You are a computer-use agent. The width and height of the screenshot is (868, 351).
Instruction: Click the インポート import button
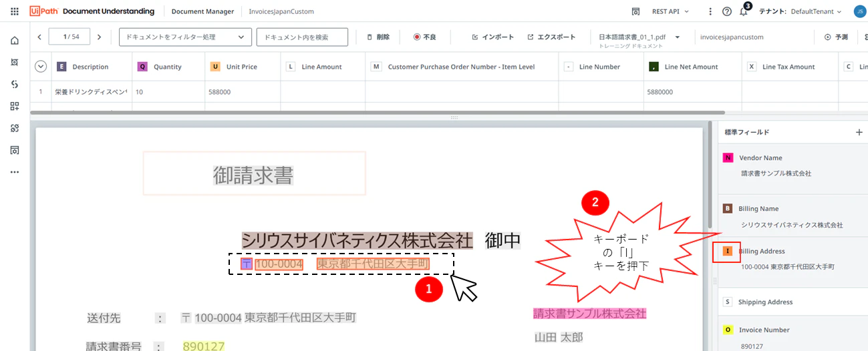(492, 37)
